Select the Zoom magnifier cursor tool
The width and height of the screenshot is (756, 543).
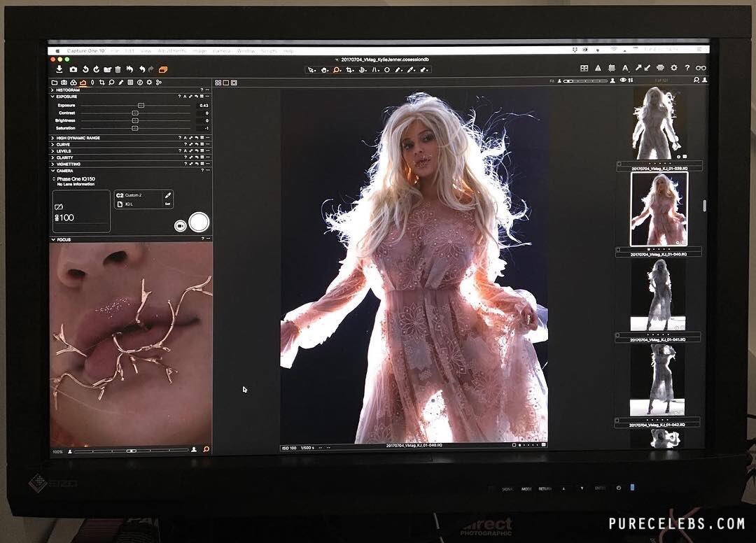[337, 70]
